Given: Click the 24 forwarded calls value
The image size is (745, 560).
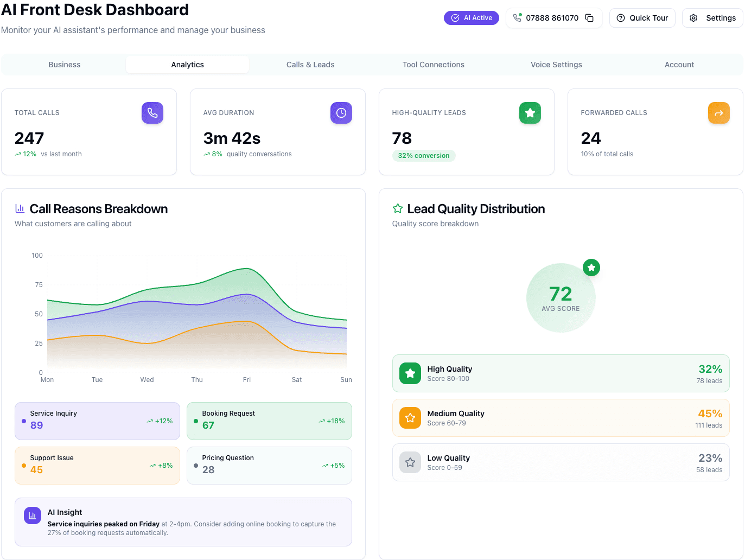Looking at the screenshot, I should (x=591, y=138).
